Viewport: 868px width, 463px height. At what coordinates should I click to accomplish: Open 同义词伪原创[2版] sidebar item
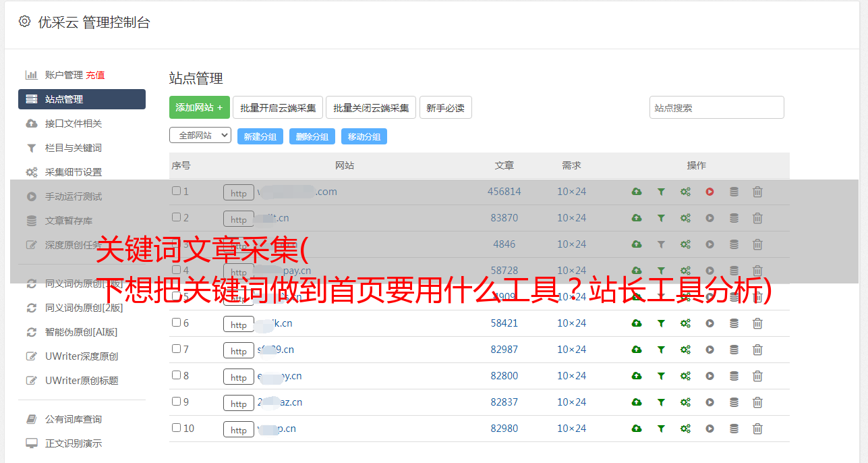[x=84, y=308]
